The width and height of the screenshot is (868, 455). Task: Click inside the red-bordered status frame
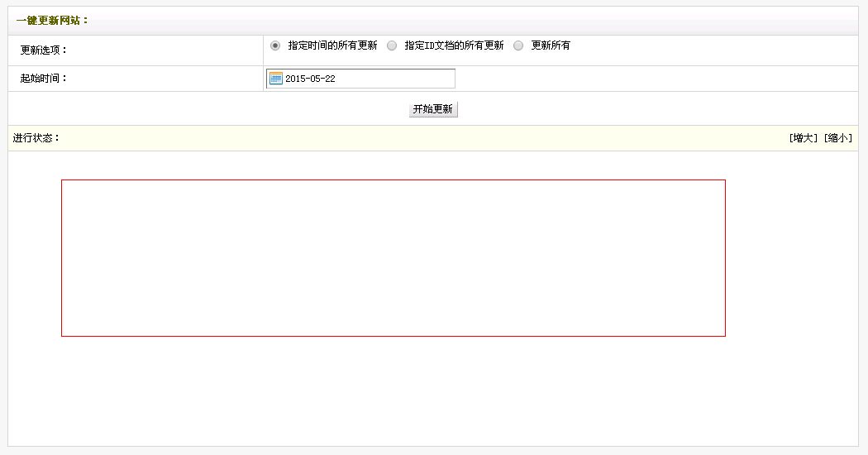pyautogui.click(x=393, y=258)
